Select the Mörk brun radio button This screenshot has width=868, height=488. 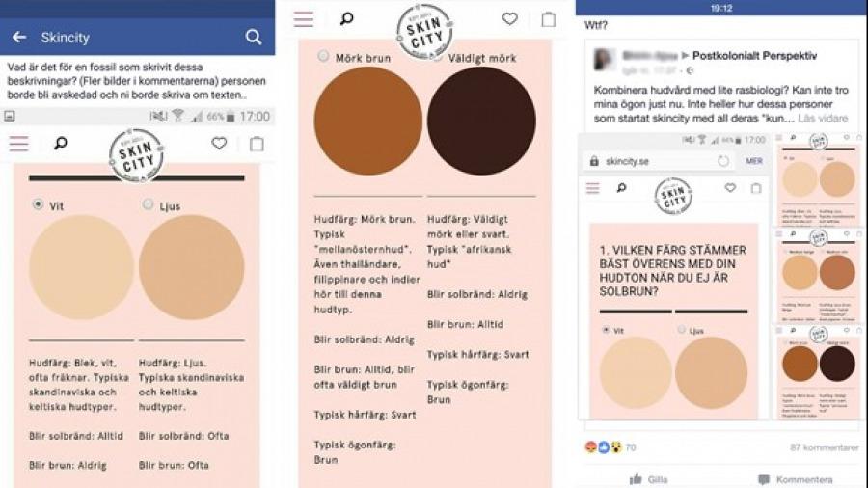(x=323, y=56)
